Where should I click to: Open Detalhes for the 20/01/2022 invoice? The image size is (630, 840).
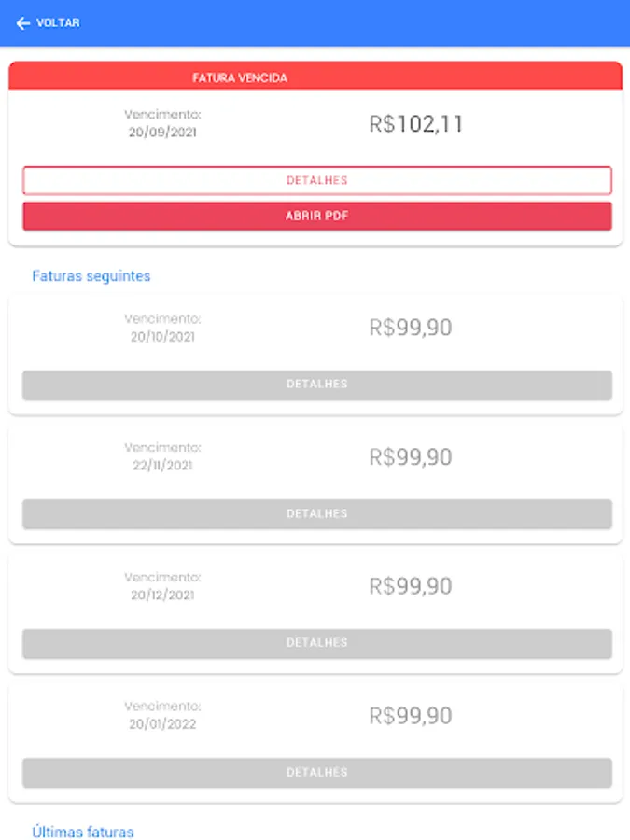pos(316,773)
